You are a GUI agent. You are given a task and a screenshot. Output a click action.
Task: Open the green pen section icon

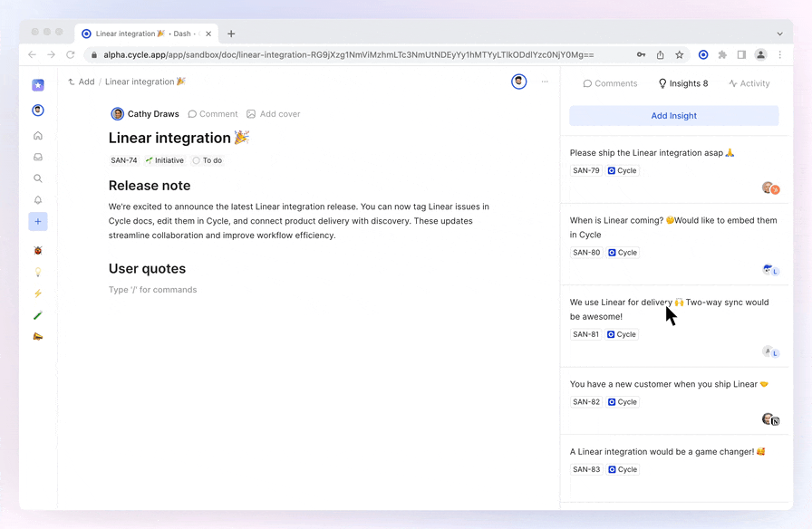point(38,315)
